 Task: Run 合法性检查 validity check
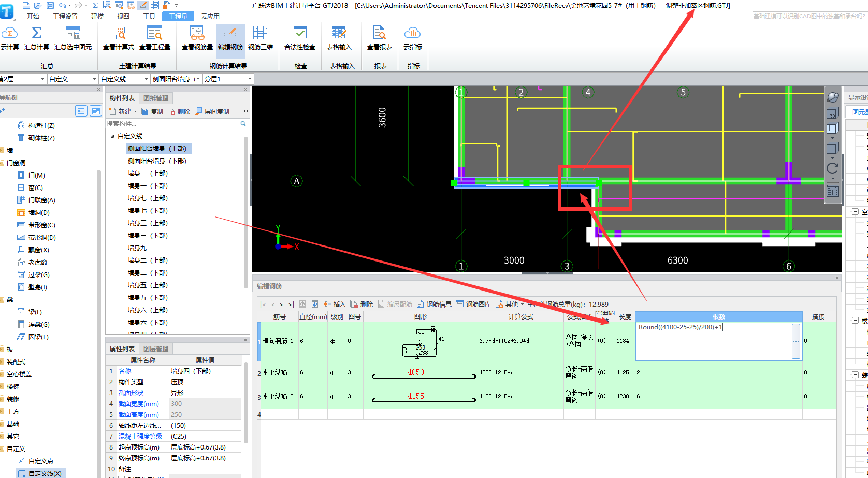click(300, 38)
